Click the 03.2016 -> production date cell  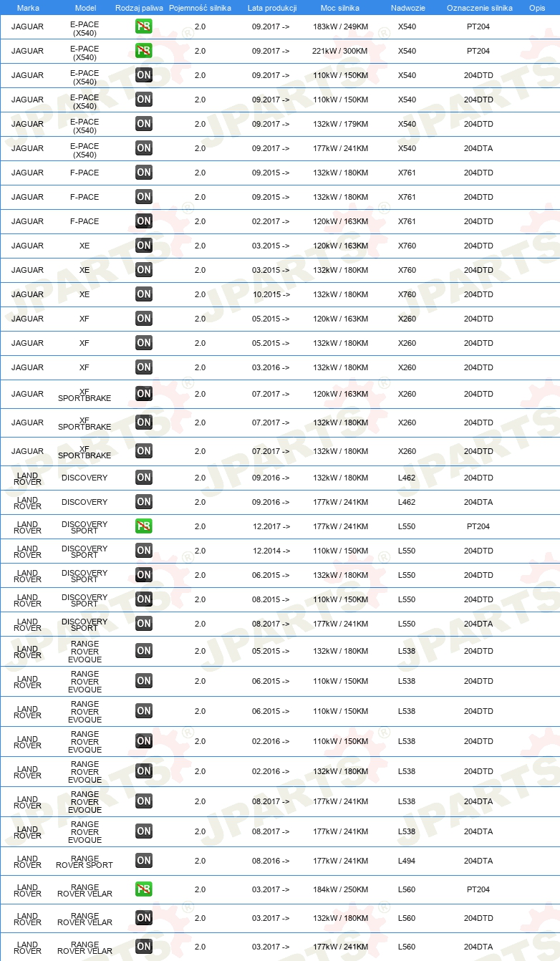pyautogui.click(x=271, y=367)
